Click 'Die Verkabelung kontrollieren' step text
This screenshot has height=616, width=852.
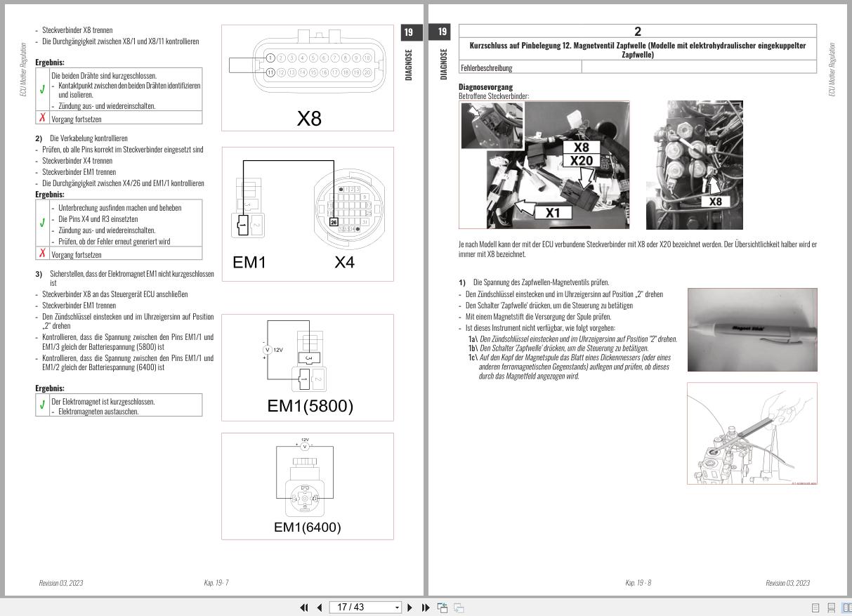[x=89, y=138]
